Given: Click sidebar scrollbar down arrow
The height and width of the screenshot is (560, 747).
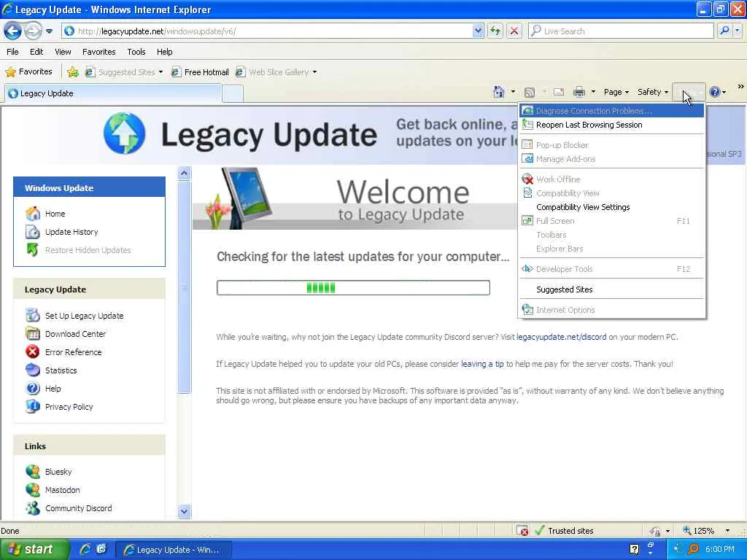Looking at the screenshot, I should coord(184,512).
